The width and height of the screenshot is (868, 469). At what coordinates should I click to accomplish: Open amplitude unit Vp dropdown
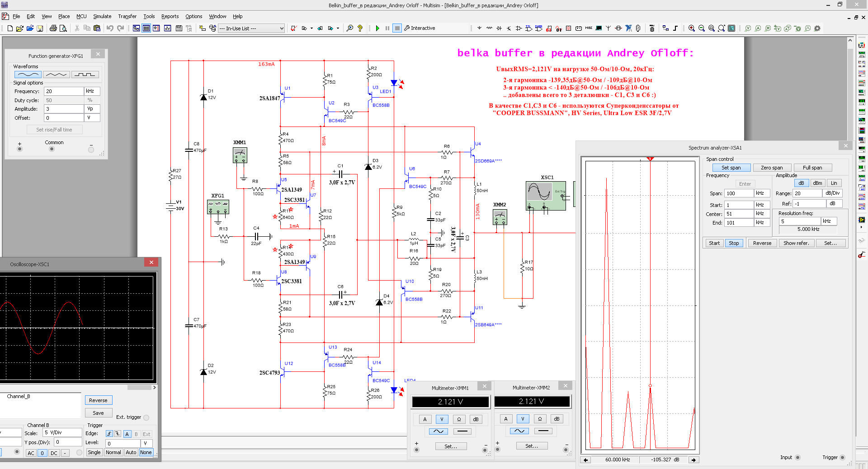pos(92,109)
